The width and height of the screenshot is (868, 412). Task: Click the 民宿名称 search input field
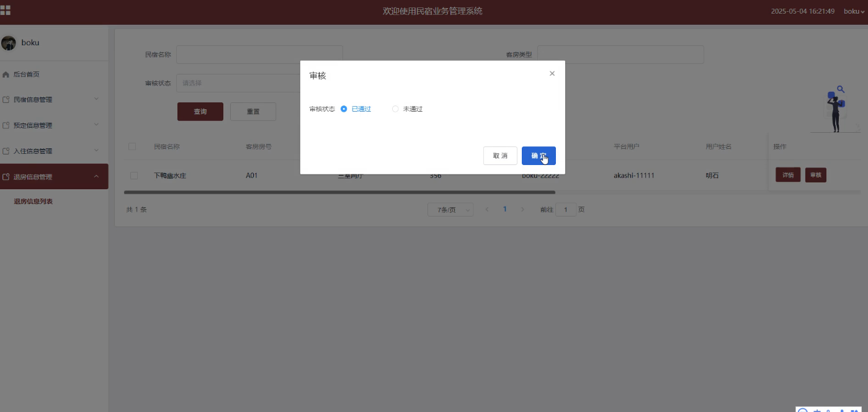point(259,55)
